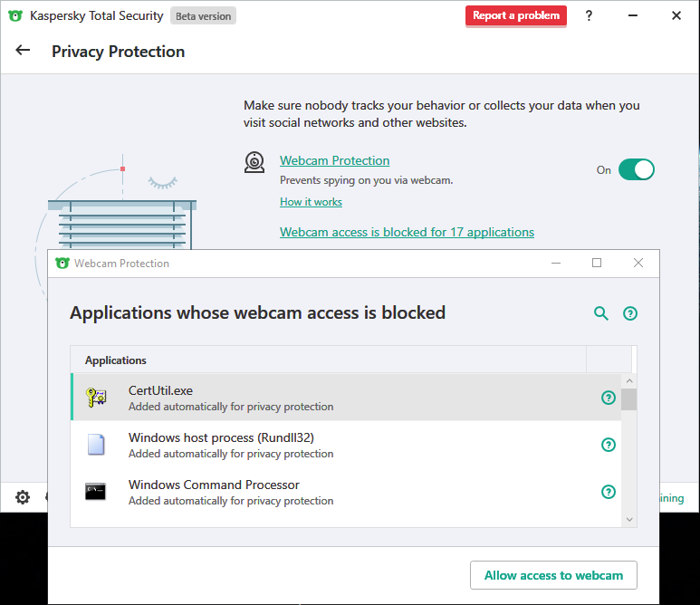Open the main window help question mark
Viewport: 700px width, 605px height.
pyautogui.click(x=589, y=15)
